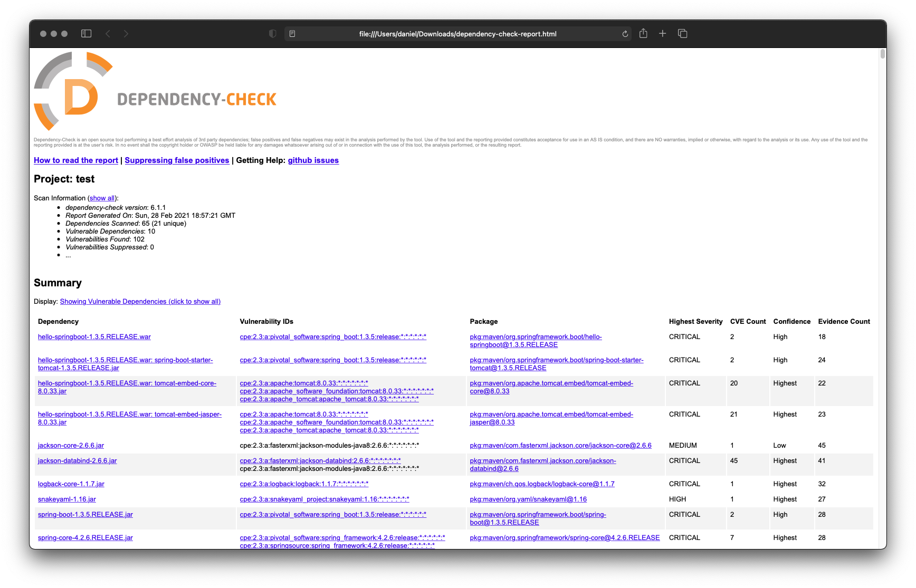Expand scan information via 'show all'
Viewport: 916px width, 588px height.
[102, 198]
